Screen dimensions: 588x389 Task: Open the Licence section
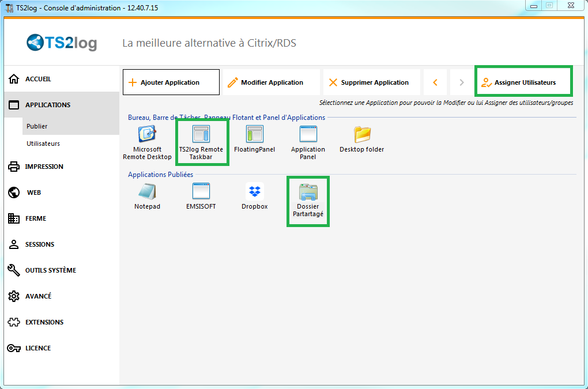(62, 348)
